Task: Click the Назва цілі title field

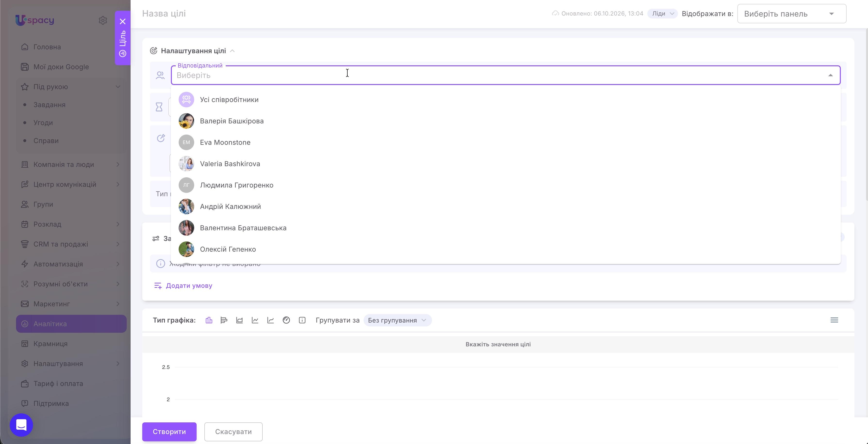Action: coord(164,14)
